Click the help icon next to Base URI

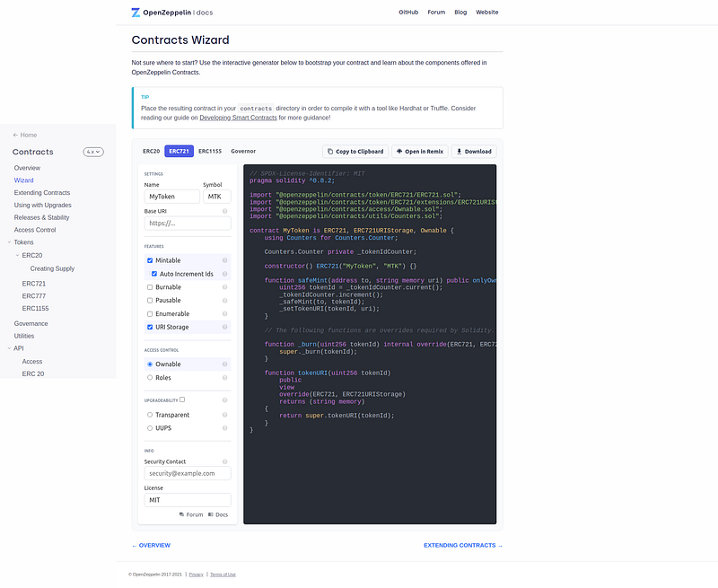[x=224, y=211]
